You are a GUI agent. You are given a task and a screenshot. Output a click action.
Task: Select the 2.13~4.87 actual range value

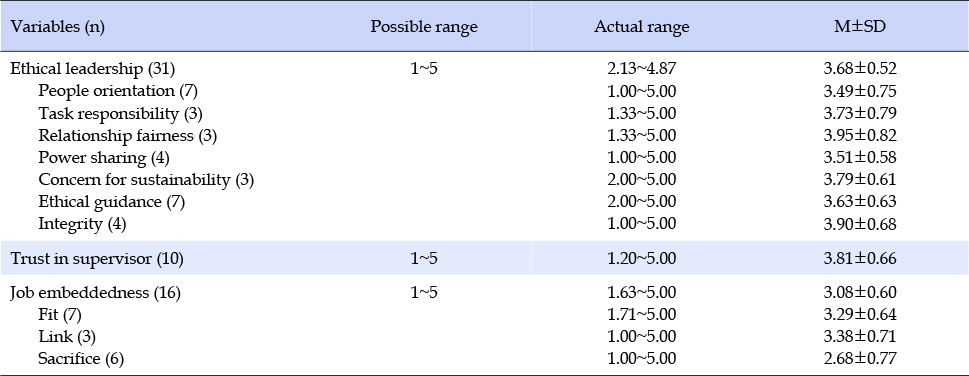coord(641,69)
